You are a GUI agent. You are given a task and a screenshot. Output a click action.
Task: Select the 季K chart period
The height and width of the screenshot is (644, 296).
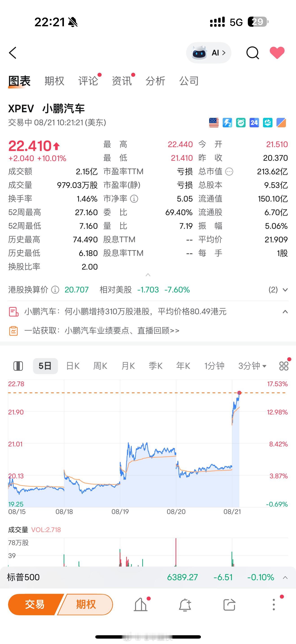click(x=155, y=366)
